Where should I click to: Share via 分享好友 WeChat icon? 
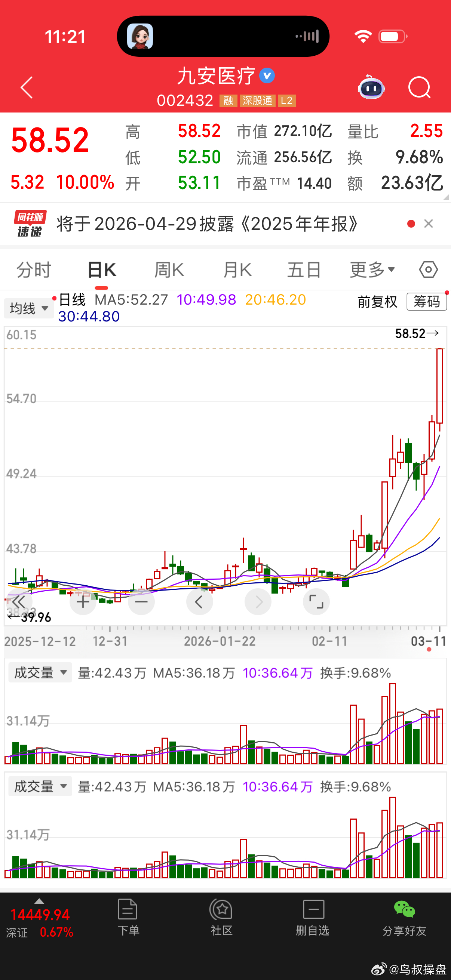[x=404, y=918]
